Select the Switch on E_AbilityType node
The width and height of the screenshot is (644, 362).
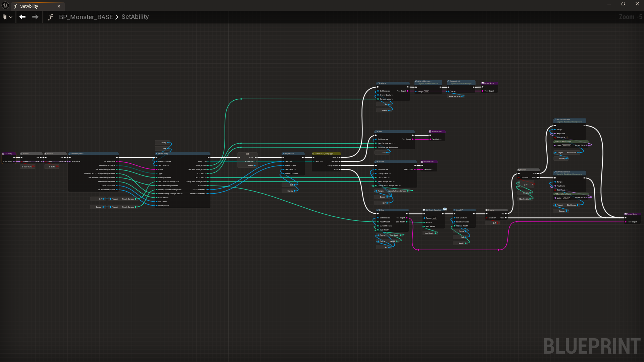(x=324, y=154)
